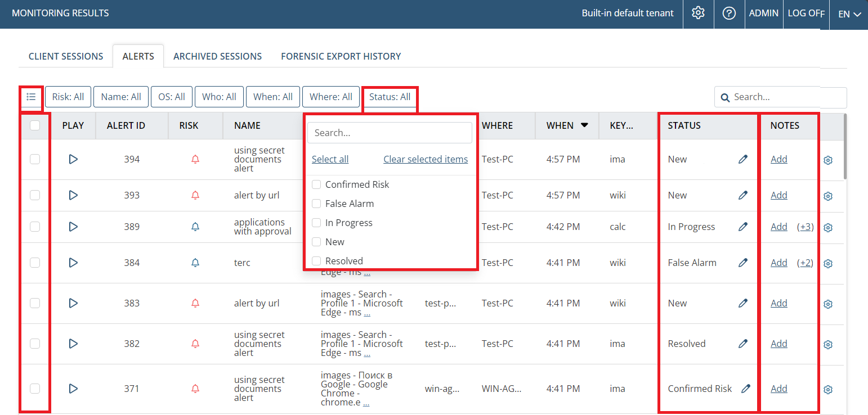Image resolution: width=868 pixels, height=415 pixels.
Task: Select the checkbox for alert 383 row
Action: [x=35, y=303]
